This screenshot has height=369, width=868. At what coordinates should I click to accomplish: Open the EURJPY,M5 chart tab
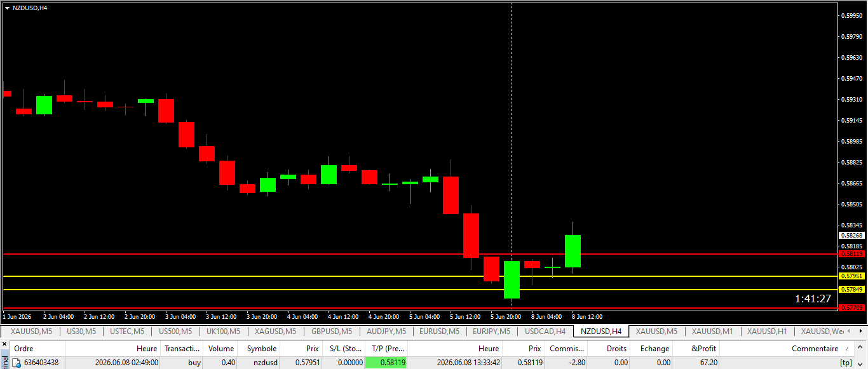click(x=491, y=332)
